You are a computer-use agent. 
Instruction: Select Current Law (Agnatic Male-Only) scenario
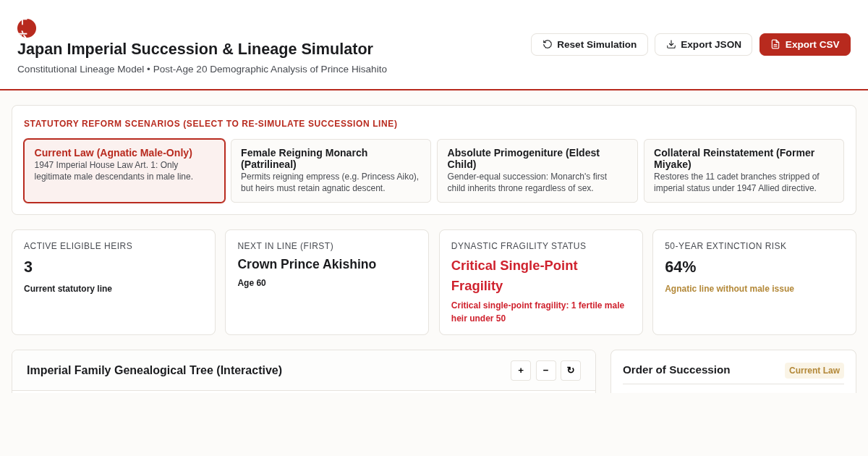click(x=124, y=171)
